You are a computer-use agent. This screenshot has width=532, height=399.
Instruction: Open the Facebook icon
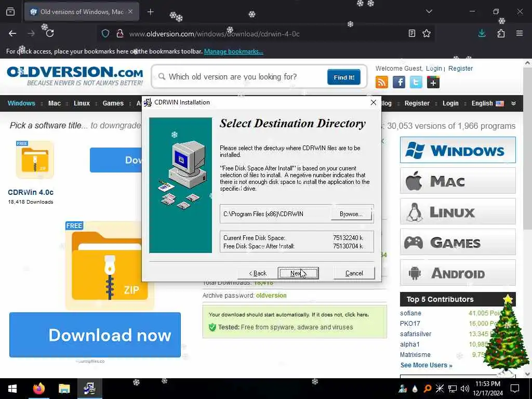point(399,82)
